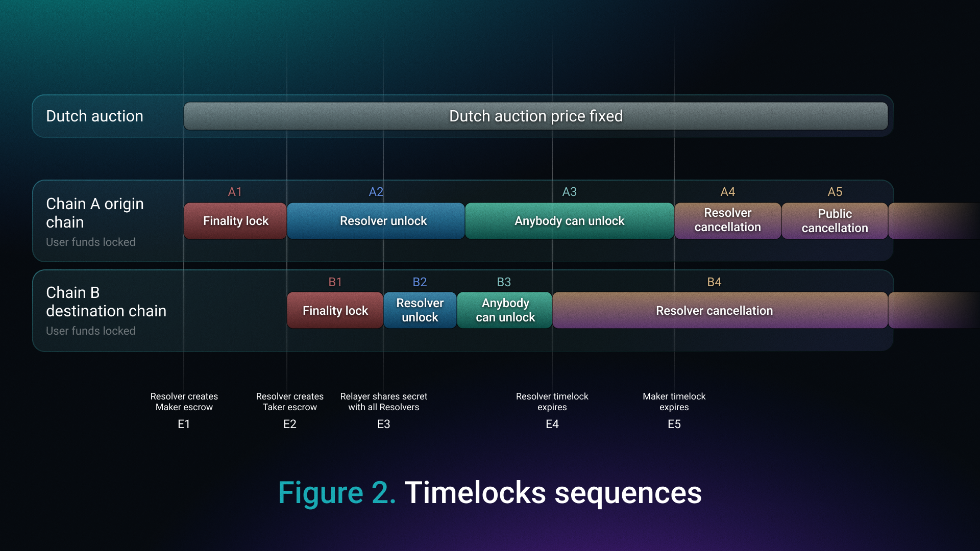Select the Public cancellation block
This screenshot has height=551, width=980.
pos(835,221)
